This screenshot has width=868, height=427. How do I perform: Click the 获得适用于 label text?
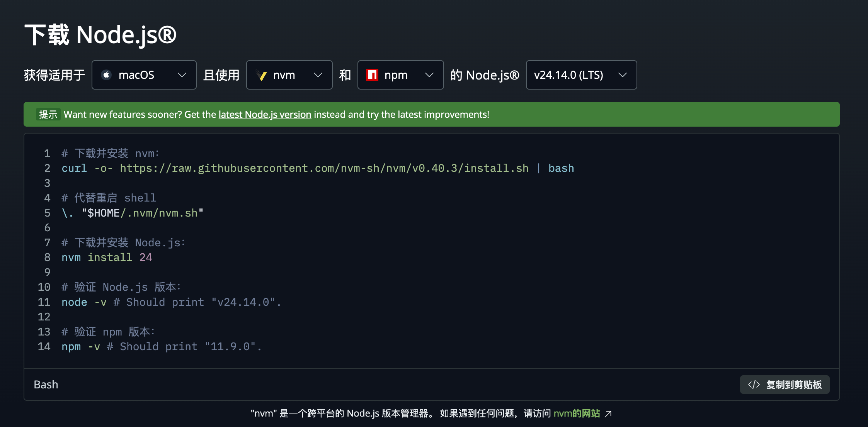[54, 75]
